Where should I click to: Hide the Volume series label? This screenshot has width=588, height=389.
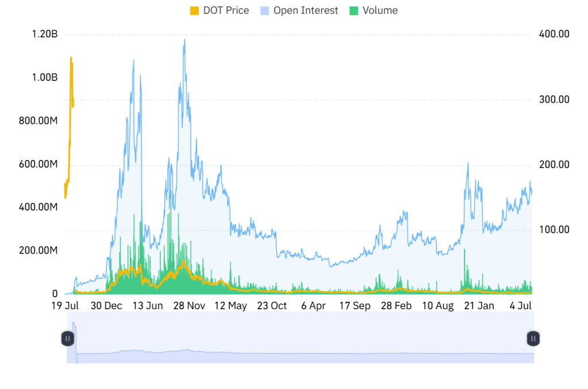[x=380, y=10]
